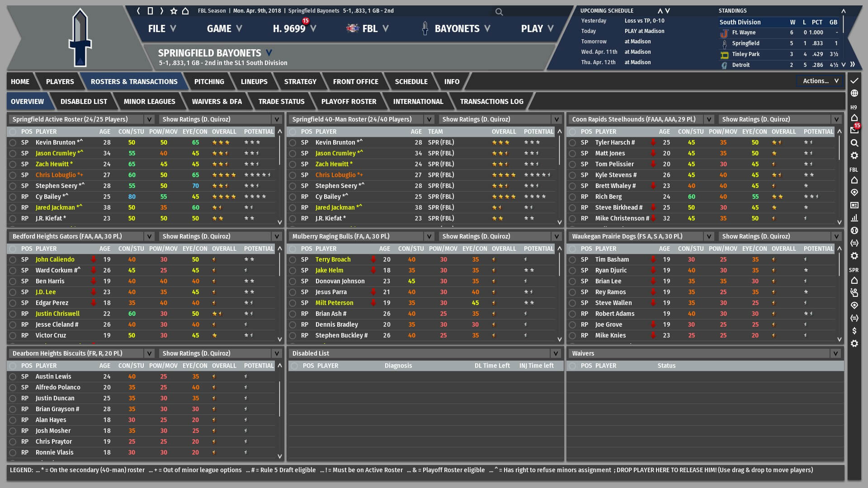868x488 pixels.
Task: Click the Bedford Heights Gators list scrollbar down arrow
Action: (x=279, y=339)
